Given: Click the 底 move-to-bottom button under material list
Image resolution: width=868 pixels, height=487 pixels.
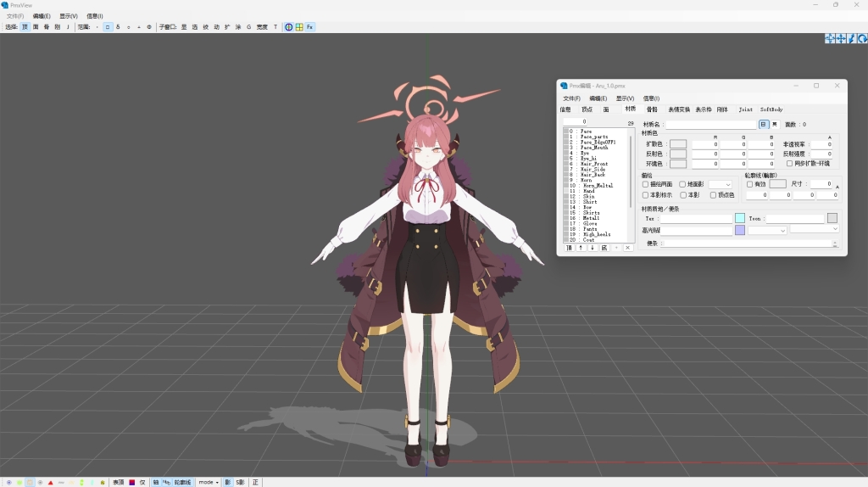Looking at the screenshot, I should pyautogui.click(x=604, y=248).
